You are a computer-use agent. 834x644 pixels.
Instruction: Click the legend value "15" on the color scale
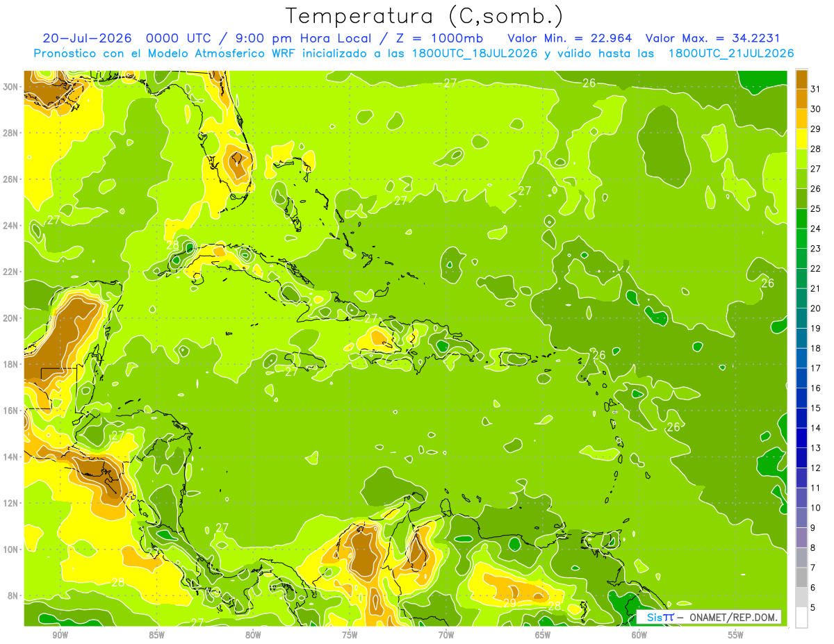[x=815, y=408]
